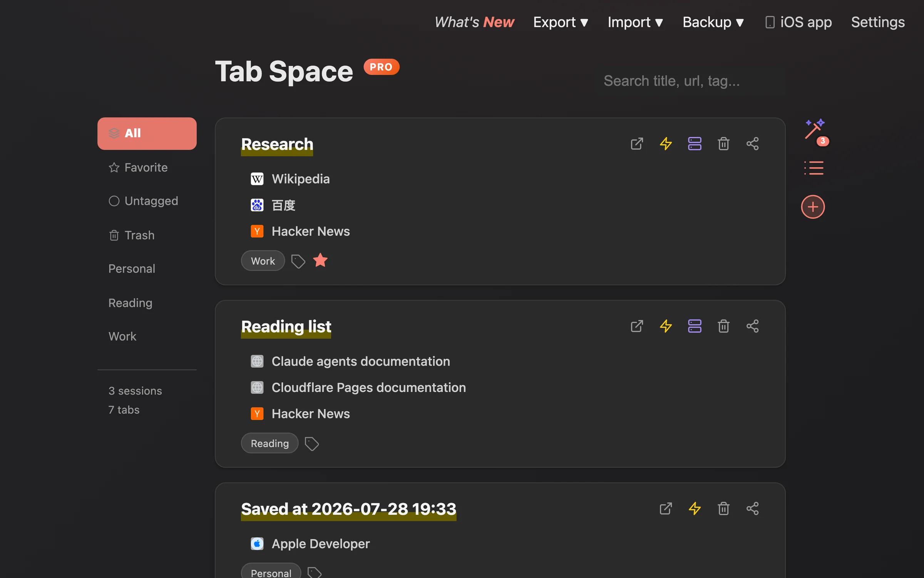Click the Reading list session title
This screenshot has width=924, height=578.
coord(286,327)
